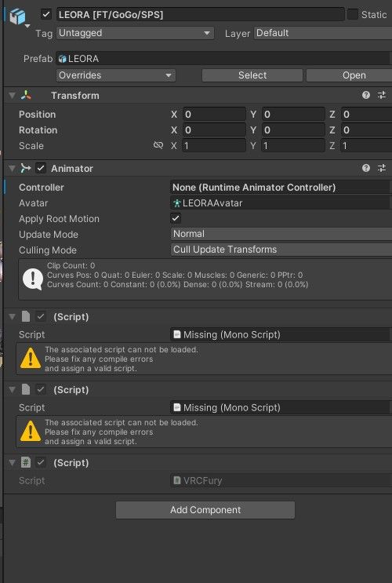392x583 pixels.
Task: Open Animator preset settings icon
Action: 382,168
